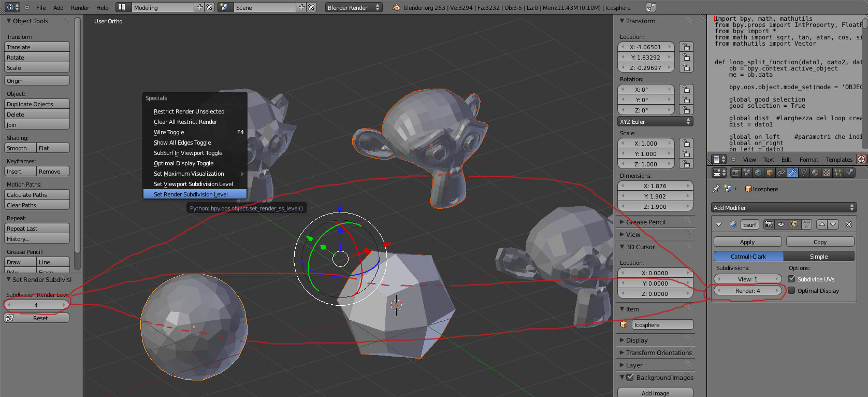Select Set Render Subdivision Level menu entry
The image size is (868, 397).
195,194
